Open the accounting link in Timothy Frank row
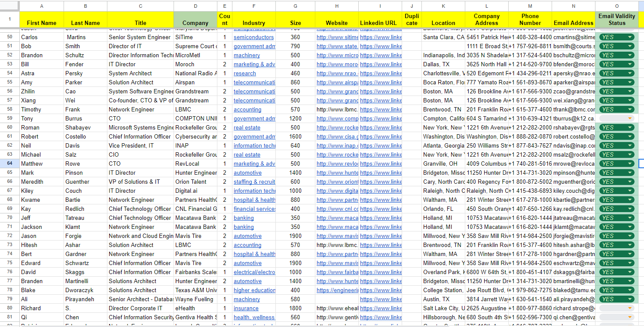The image size is (644, 327). (x=247, y=109)
